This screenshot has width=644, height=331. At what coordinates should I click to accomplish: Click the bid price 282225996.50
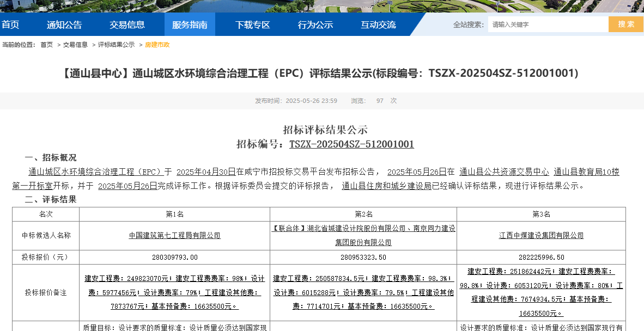coord(542,258)
